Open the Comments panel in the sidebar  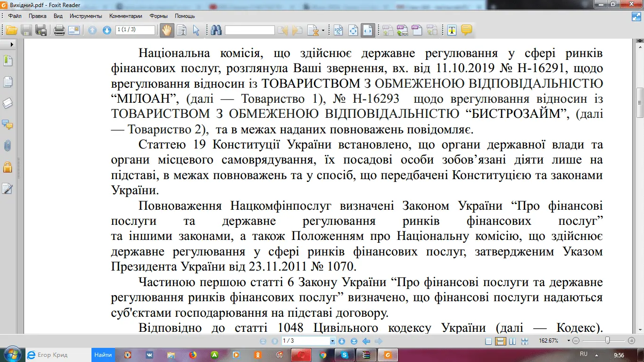pyautogui.click(x=8, y=124)
